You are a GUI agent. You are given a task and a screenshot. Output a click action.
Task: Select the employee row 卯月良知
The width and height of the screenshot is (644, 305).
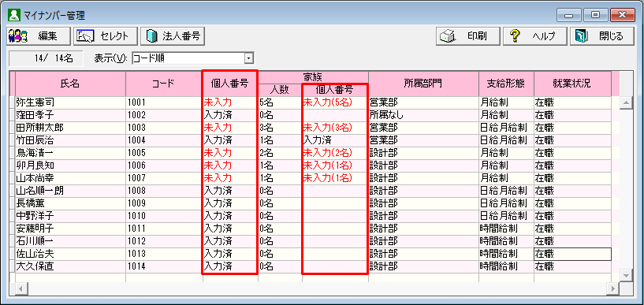point(314,166)
